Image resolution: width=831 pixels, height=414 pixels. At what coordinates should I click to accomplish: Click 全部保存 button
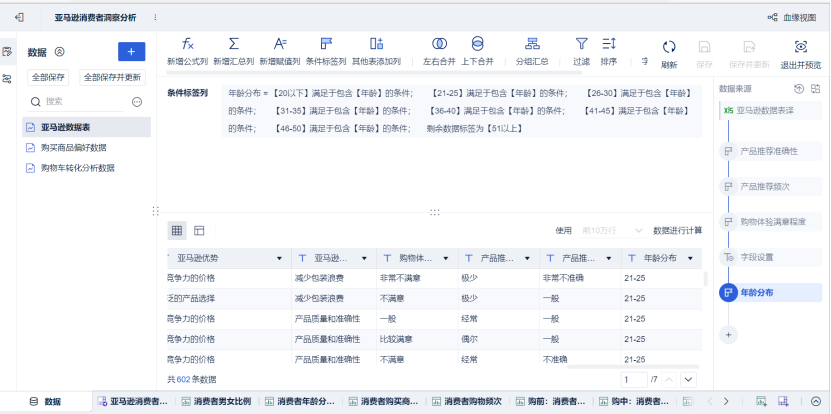coord(48,77)
